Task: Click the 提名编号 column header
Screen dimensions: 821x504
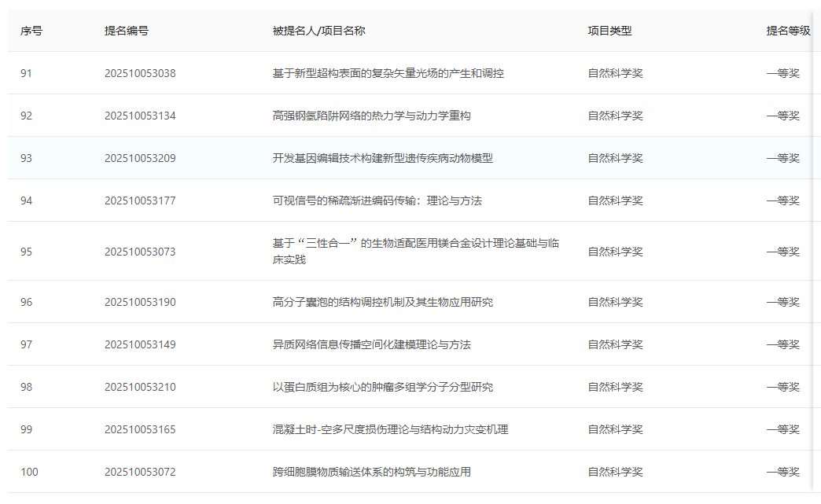Action: click(127, 31)
